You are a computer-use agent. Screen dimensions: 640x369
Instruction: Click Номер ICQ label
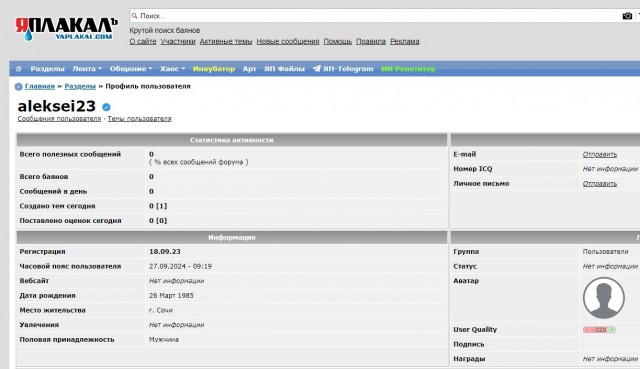[473, 169]
